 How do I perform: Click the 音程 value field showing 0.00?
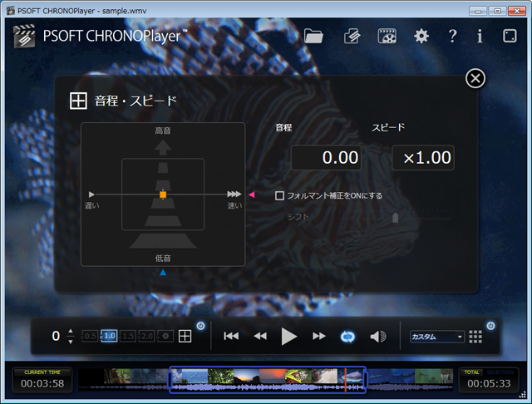326,158
